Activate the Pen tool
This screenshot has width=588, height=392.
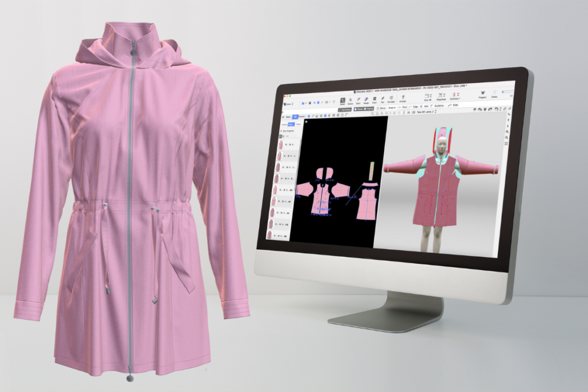[x=382, y=100]
